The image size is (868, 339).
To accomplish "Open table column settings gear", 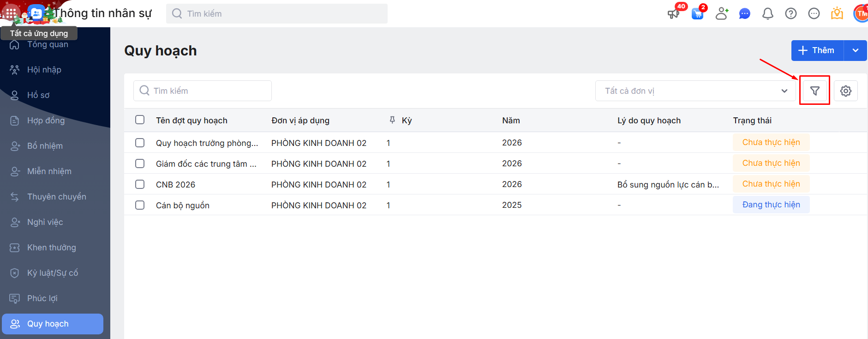I will click(845, 91).
